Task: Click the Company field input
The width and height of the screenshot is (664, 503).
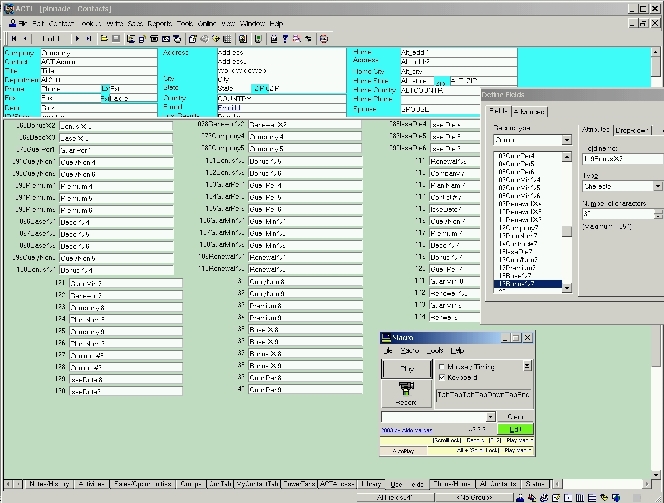Action: click(x=99, y=53)
